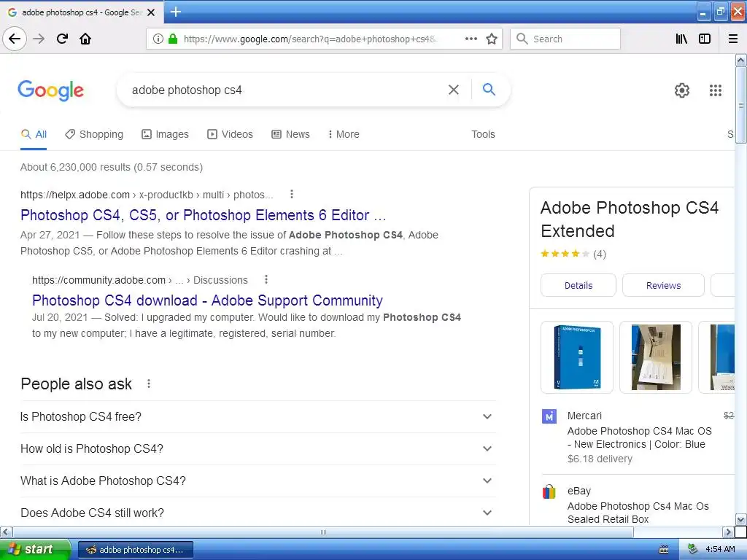Close the adobe photoshop cs4 tab

tap(151, 12)
